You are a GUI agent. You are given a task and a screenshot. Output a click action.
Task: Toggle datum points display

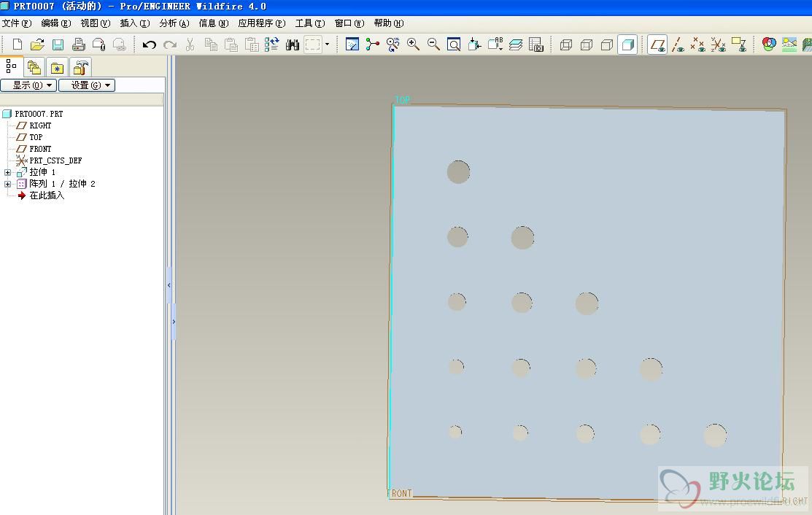point(697,45)
